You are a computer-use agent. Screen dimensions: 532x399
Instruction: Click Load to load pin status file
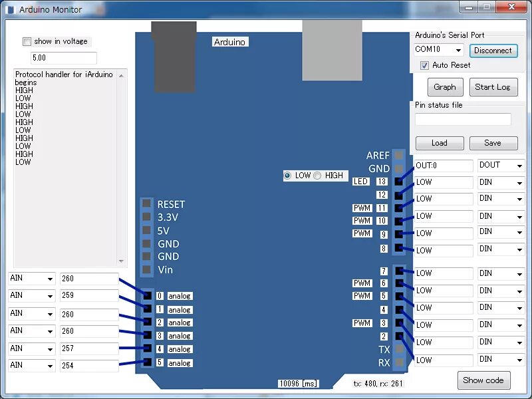pyautogui.click(x=440, y=143)
